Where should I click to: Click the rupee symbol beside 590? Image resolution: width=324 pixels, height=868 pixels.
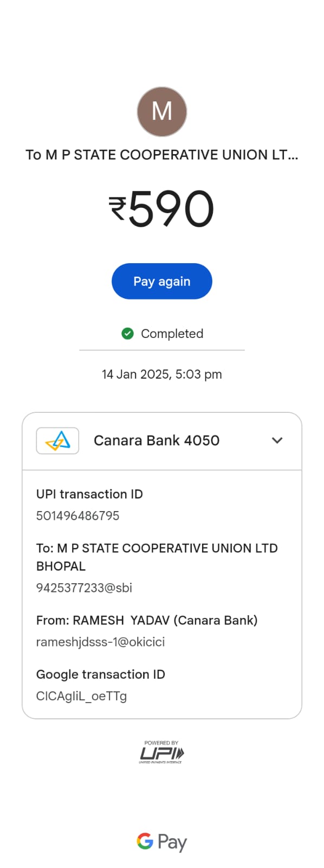click(x=118, y=208)
